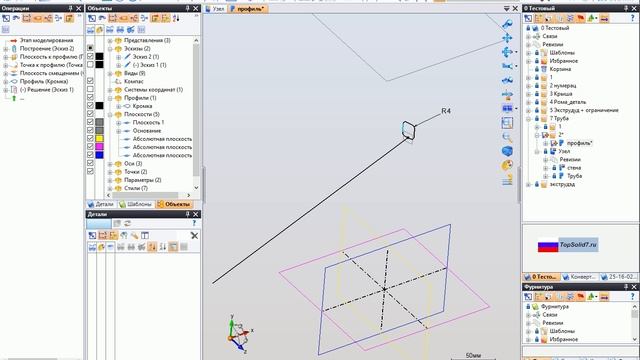Enable the Системы координат visibility checkbox
640x360 pixels.
tap(90, 89)
